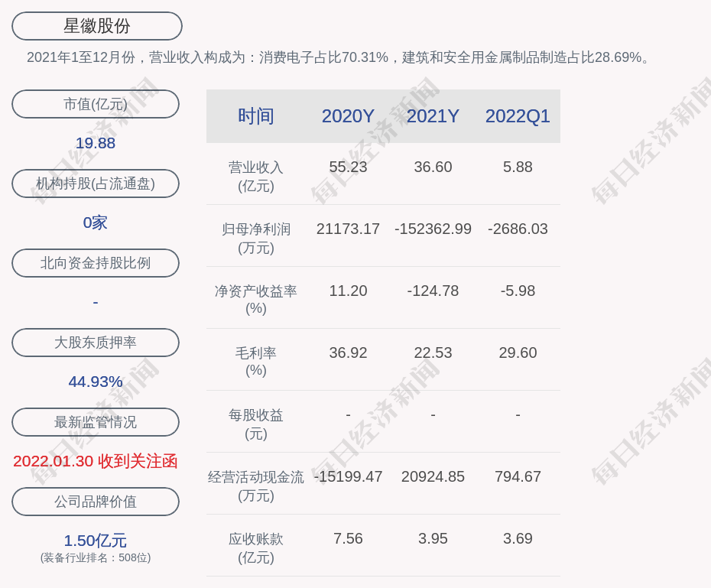Click the 净资产收益率(%) row label

256,300
